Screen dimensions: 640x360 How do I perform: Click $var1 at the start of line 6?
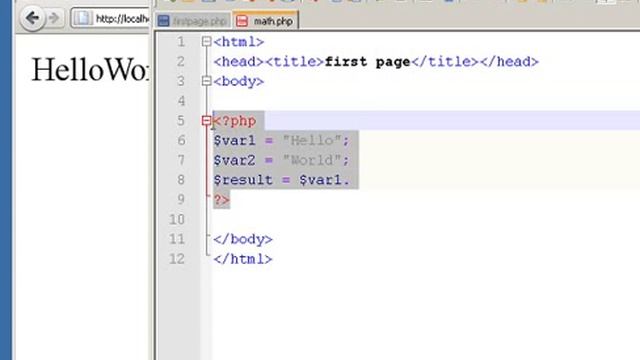(x=235, y=140)
